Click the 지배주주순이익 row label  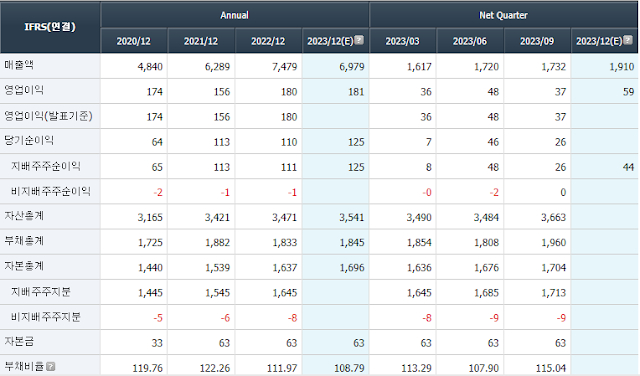[x=46, y=166]
